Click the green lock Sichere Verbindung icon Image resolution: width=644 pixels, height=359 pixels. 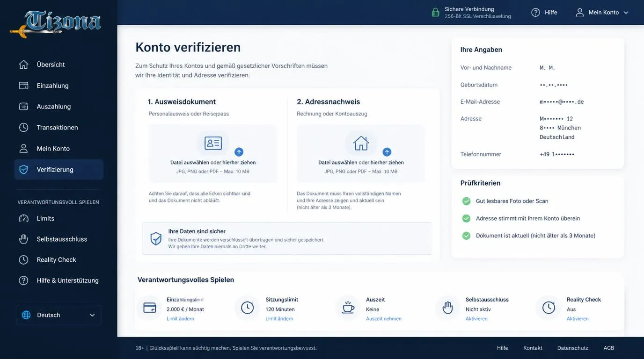435,12
